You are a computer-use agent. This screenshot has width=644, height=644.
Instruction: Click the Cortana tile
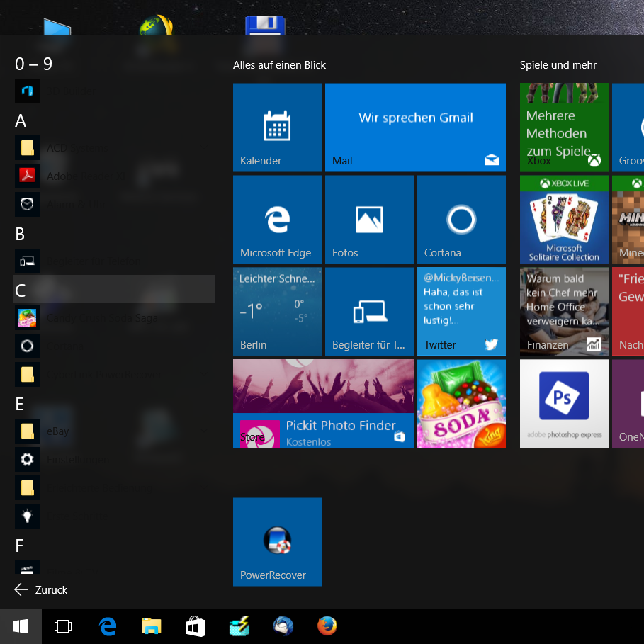[x=461, y=220]
